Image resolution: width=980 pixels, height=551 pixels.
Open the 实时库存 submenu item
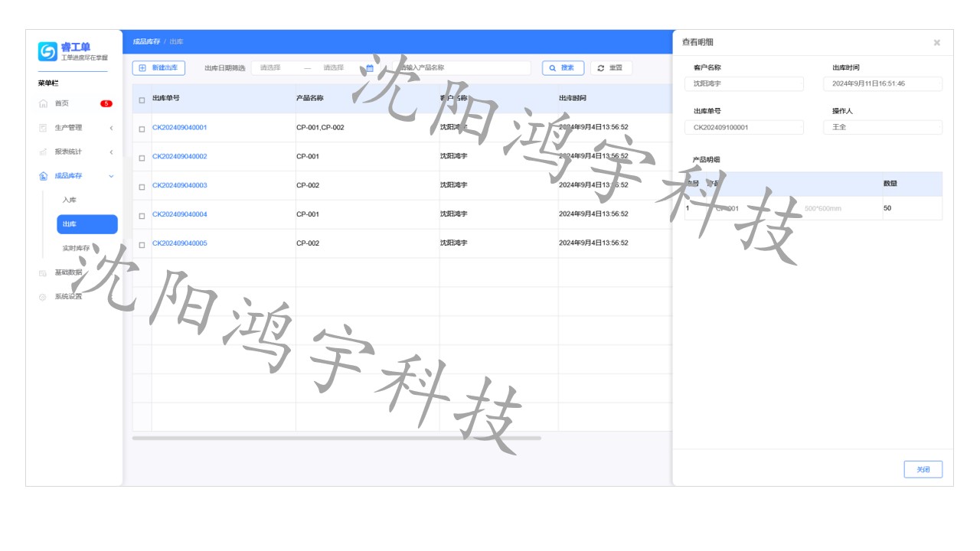76,249
